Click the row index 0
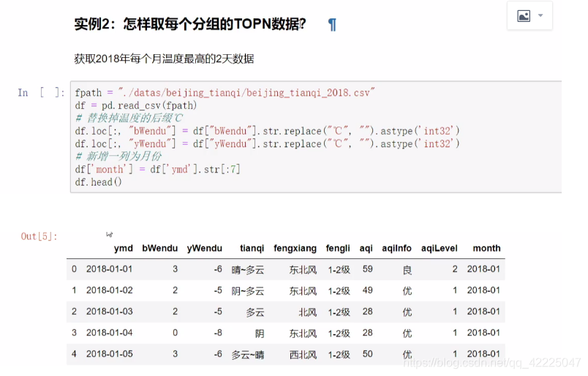This screenshot has height=376, width=588. (x=74, y=269)
